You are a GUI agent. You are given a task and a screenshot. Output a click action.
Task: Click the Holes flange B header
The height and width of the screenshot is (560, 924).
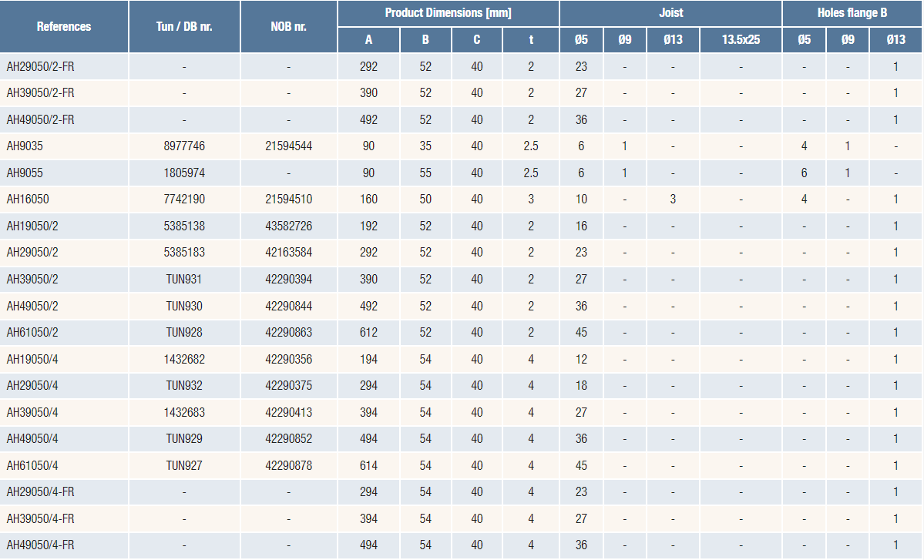[852, 13]
